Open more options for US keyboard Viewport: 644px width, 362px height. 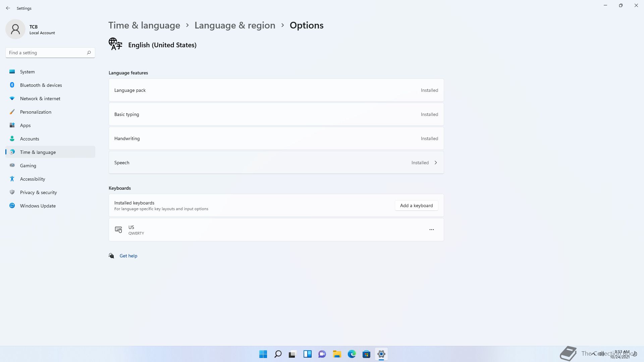click(x=431, y=230)
